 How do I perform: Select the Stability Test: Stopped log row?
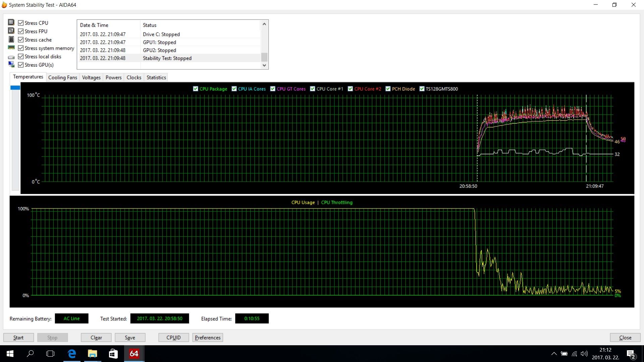[x=167, y=58]
